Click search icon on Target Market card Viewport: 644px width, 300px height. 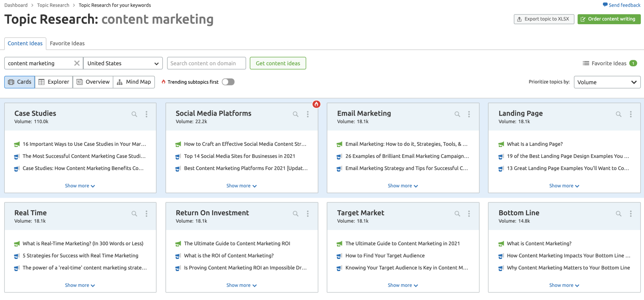pos(457,214)
